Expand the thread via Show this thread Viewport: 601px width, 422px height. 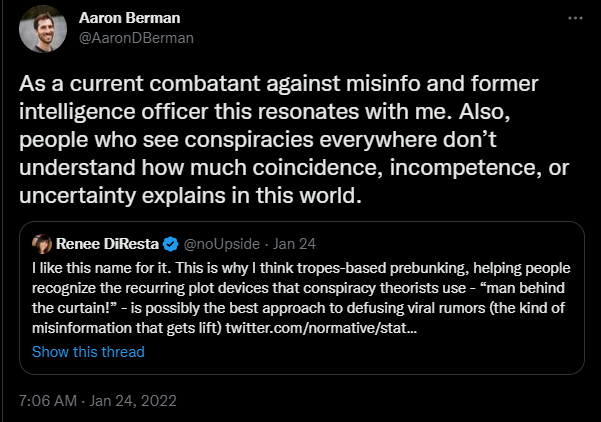coord(88,352)
